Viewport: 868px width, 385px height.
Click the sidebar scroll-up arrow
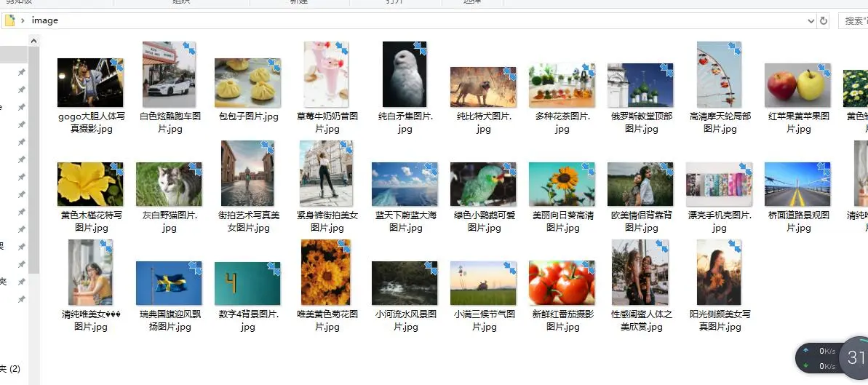(33, 41)
